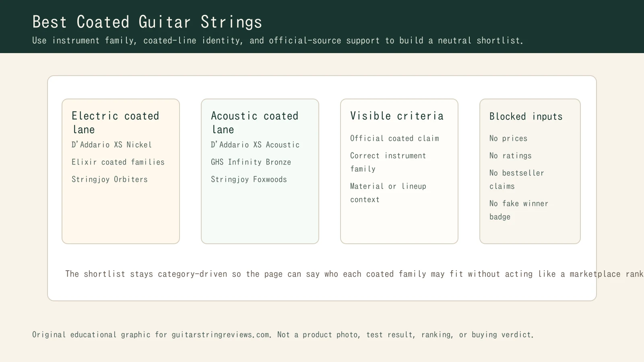This screenshot has width=644, height=362.
Task: Select Stringjoy Foxwoods entry
Action: point(249,179)
